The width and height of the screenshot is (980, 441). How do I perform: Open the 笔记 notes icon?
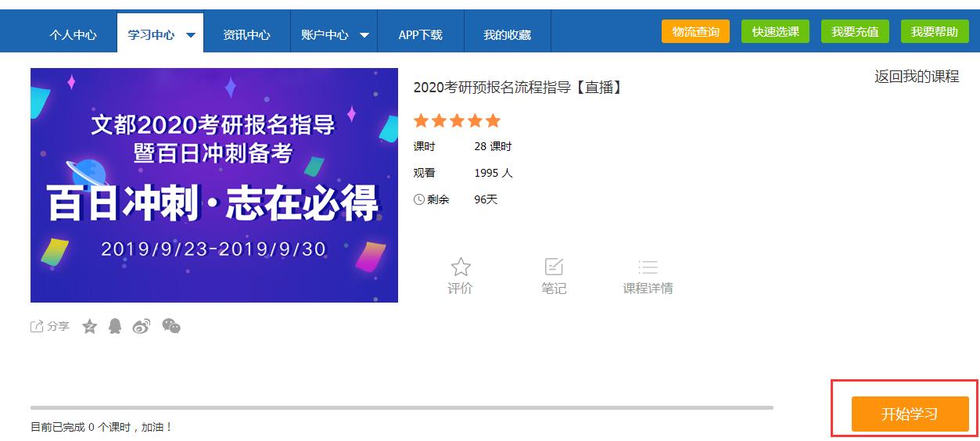(554, 267)
